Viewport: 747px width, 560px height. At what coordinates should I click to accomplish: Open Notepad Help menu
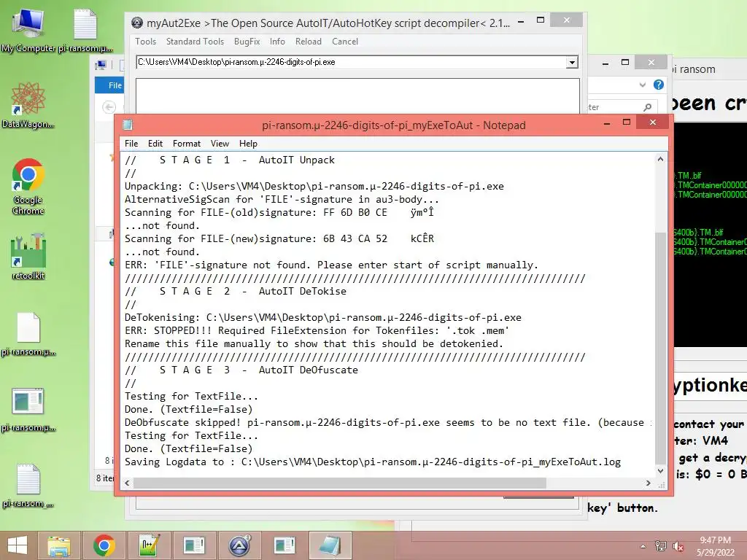[248, 144]
